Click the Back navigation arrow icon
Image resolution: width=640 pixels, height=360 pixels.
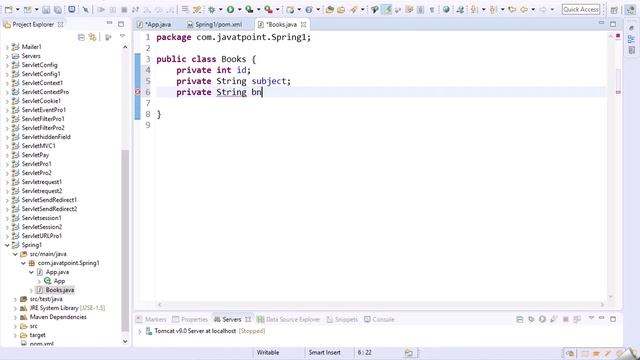point(524,9)
